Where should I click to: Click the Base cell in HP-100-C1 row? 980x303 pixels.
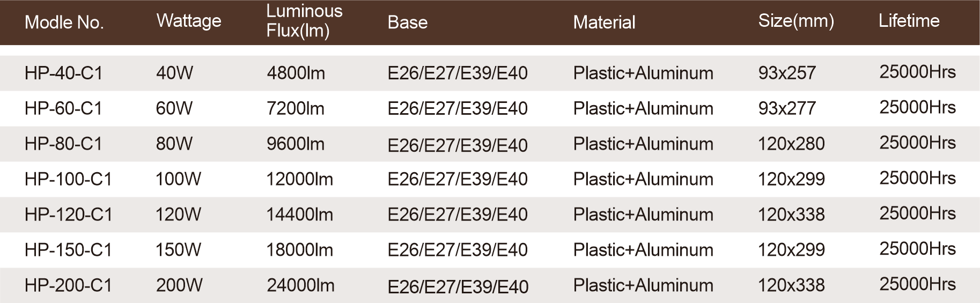point(458,179)
